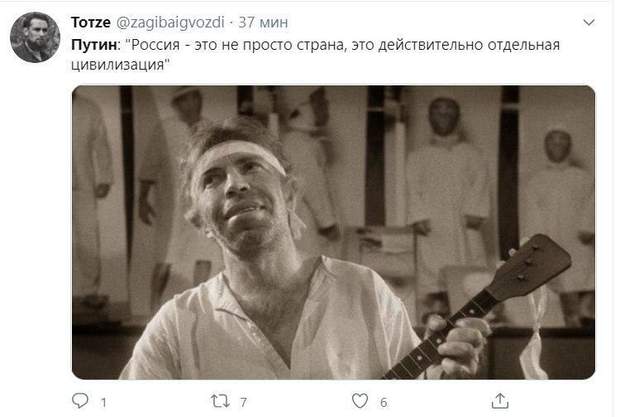Click the bold word Путин in tweet
The width and height of the screenshot is (620, 417).
click(x=95, y=45)
